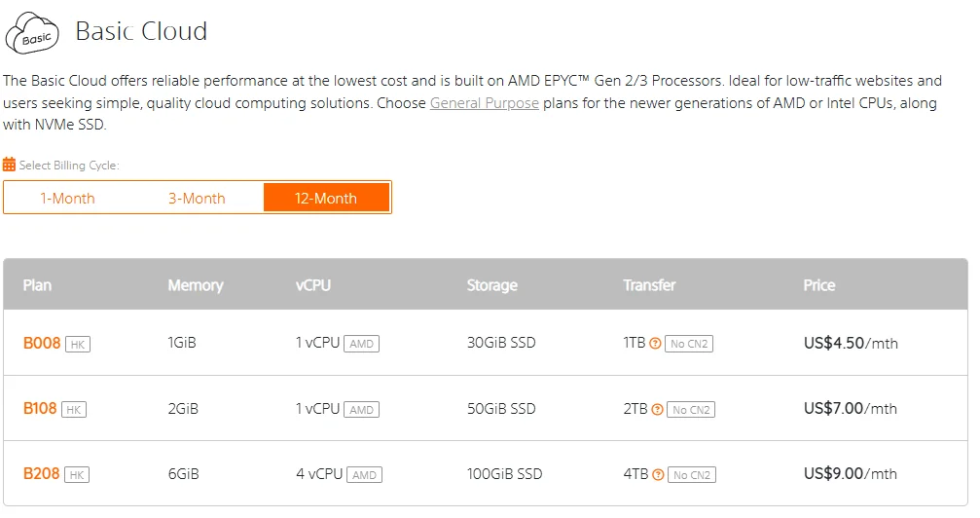
Task: Click the AMD badge in the B208 row
Action: coord(364,475)
